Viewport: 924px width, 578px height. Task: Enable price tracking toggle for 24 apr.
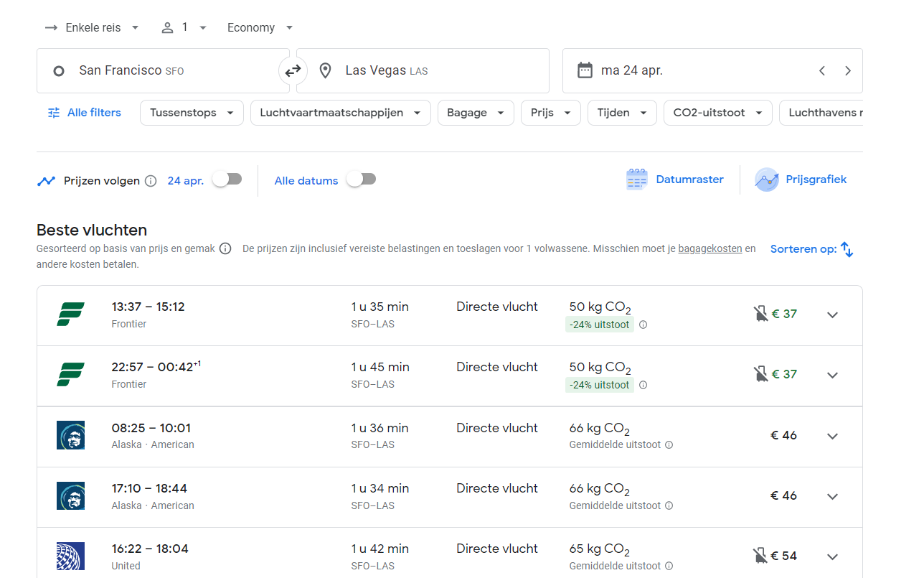tap(227, 180)
